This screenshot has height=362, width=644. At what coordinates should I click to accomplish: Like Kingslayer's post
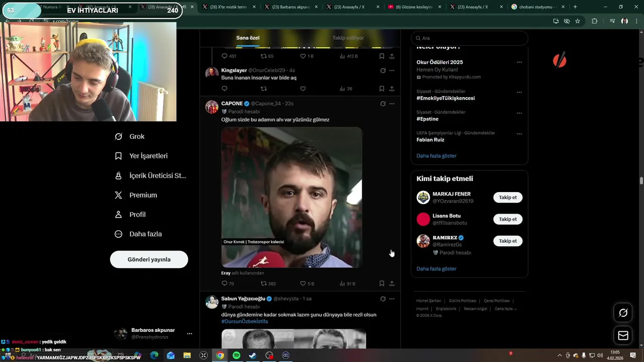point(303,88)
